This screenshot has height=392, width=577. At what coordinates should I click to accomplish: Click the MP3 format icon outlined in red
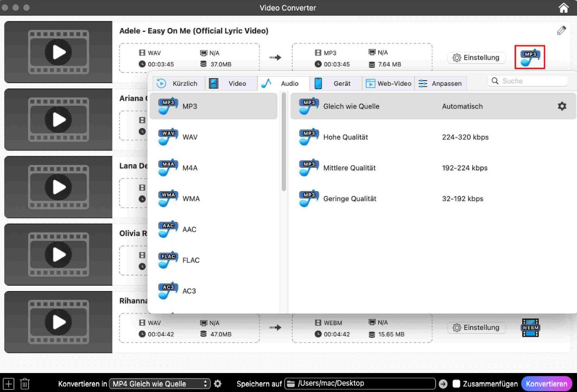(529, 57)
